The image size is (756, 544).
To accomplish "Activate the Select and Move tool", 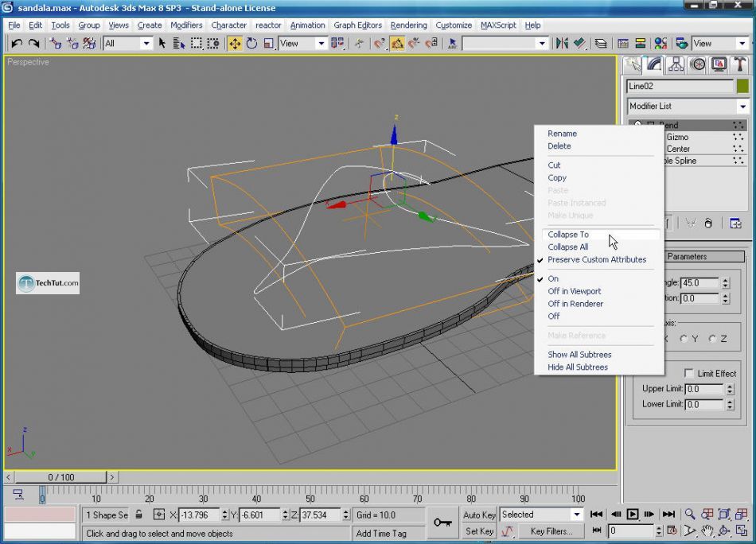I will tap(235, 44).
